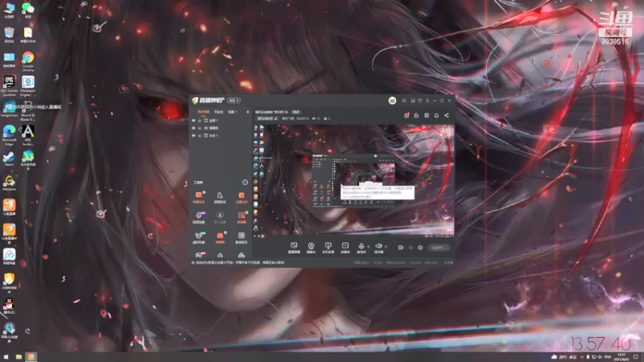
Task: Click the small pill button beside the room name
Action: (x=295, y=112)
